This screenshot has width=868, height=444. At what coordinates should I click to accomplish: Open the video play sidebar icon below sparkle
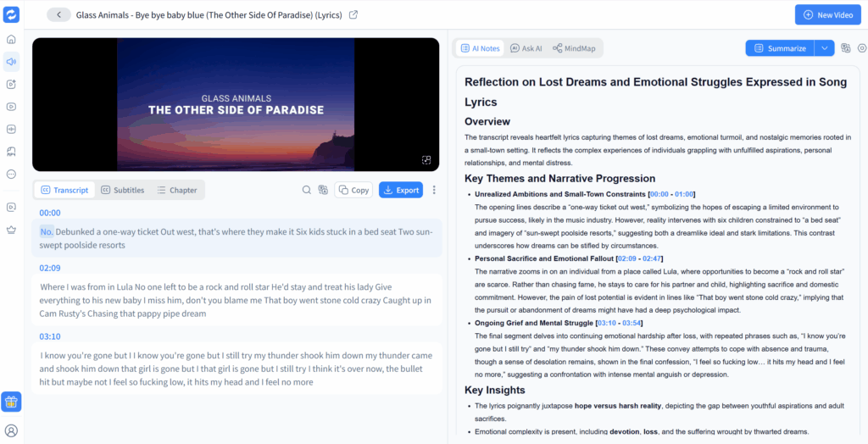tap(11, 107)
